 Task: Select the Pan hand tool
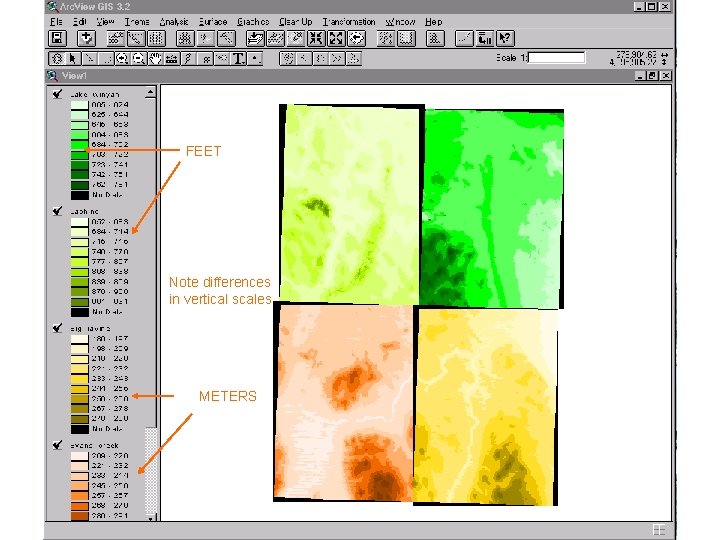(155, 59)
